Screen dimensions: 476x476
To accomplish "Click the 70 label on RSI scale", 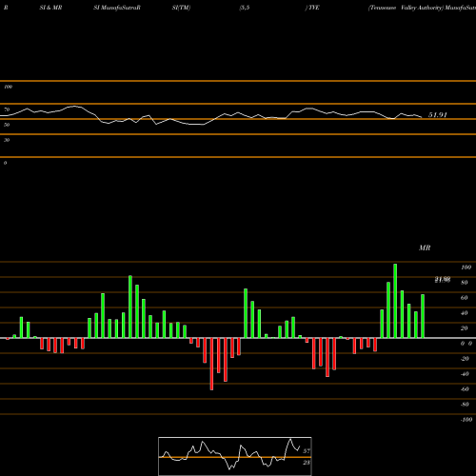I will point(7,109).
